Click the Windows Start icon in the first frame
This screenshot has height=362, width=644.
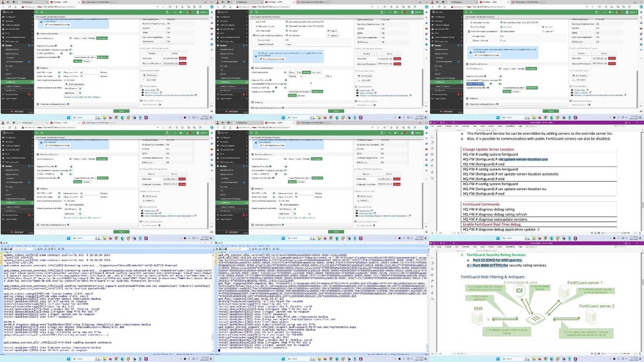(68, 118)
